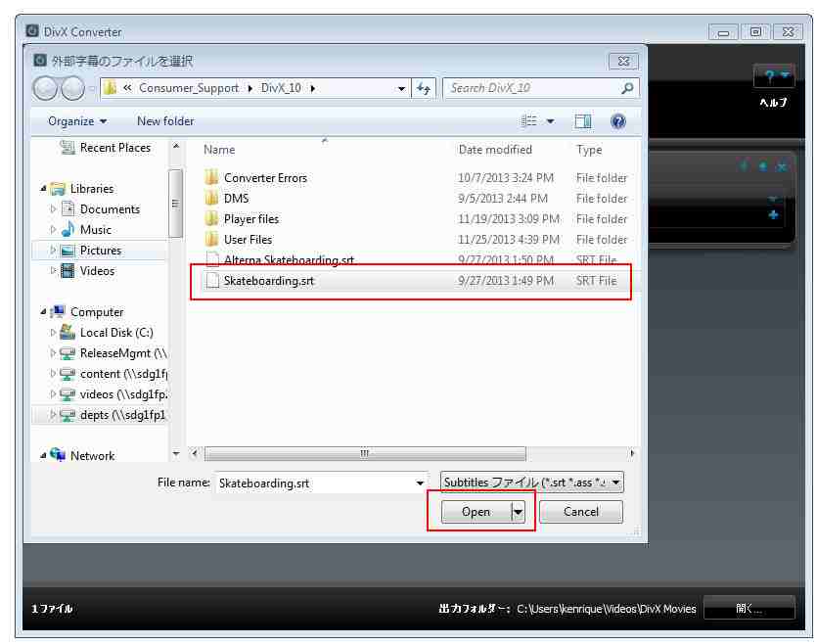Click the Cancel button
Screen dimensions: 817x644
click(581, 512)
